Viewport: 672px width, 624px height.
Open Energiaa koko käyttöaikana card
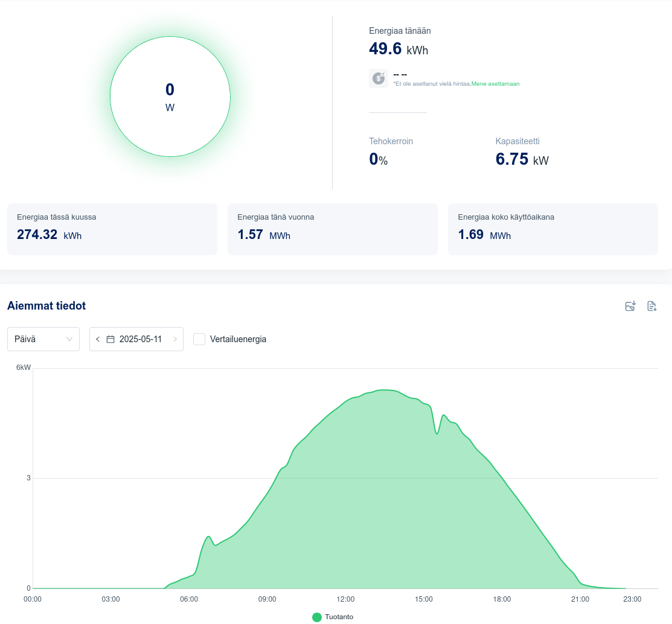pyautogui.click(x=553, y=229)
